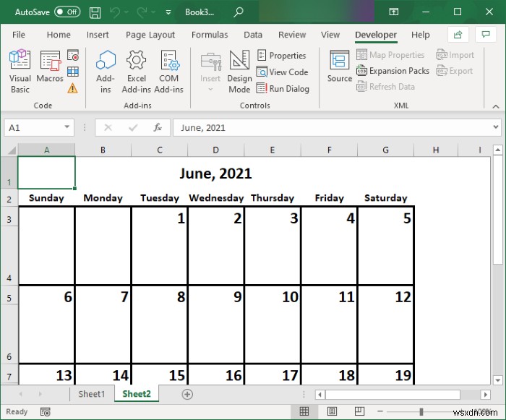Switch to Page Break Preview view
The image size is (506, 420).
359,411
